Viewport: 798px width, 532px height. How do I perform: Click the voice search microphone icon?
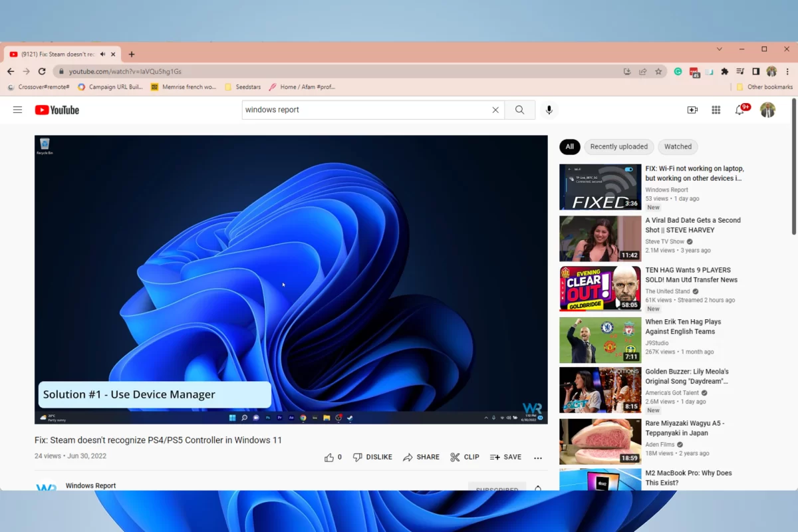point(549,110)
